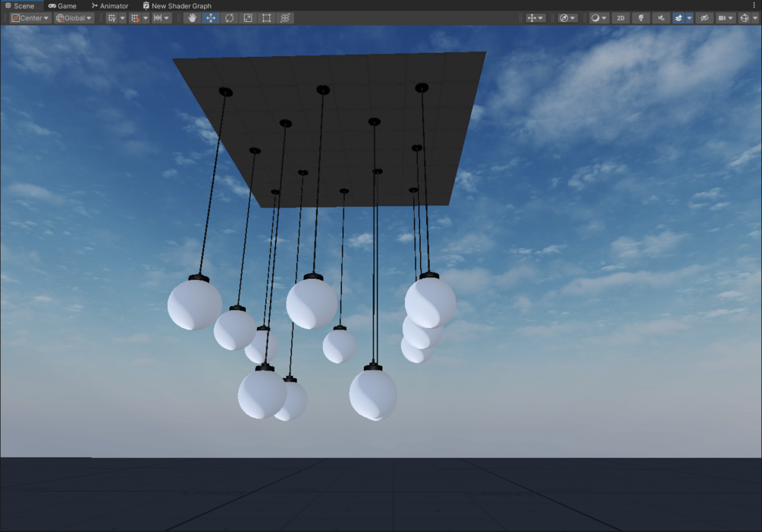Toggle scene audio mute icon
Screen dimensions: 762x532
coord(661,18)
